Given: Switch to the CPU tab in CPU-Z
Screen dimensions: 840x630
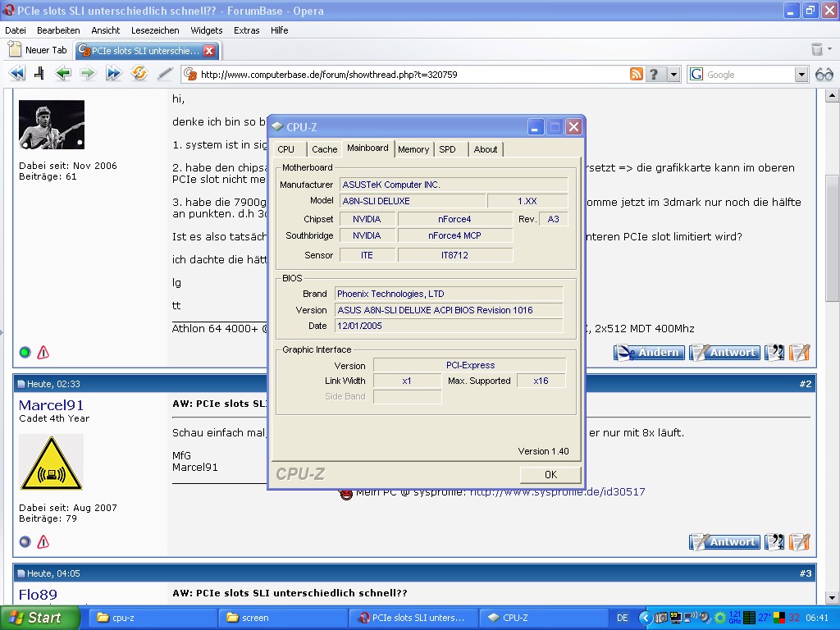Looking at the screenshot, I should (x=286, y=149).
